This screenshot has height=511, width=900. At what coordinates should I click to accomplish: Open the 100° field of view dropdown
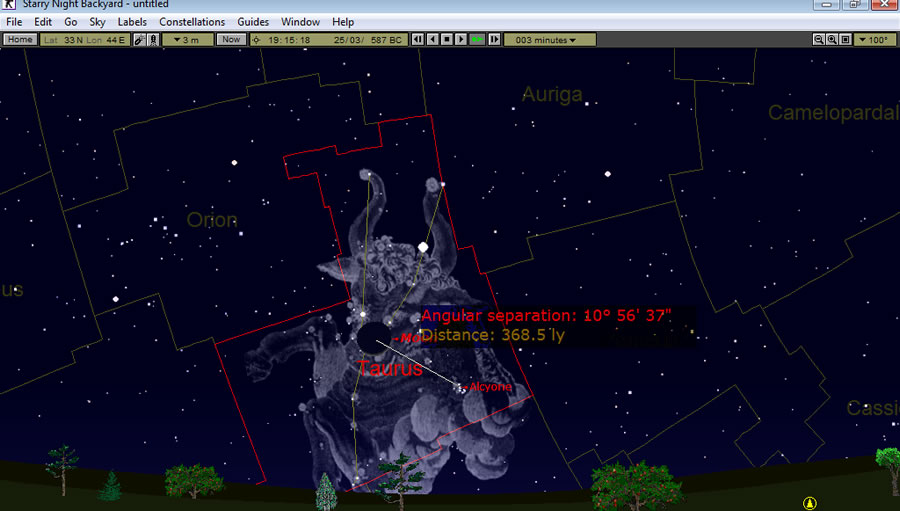point(875,40)
